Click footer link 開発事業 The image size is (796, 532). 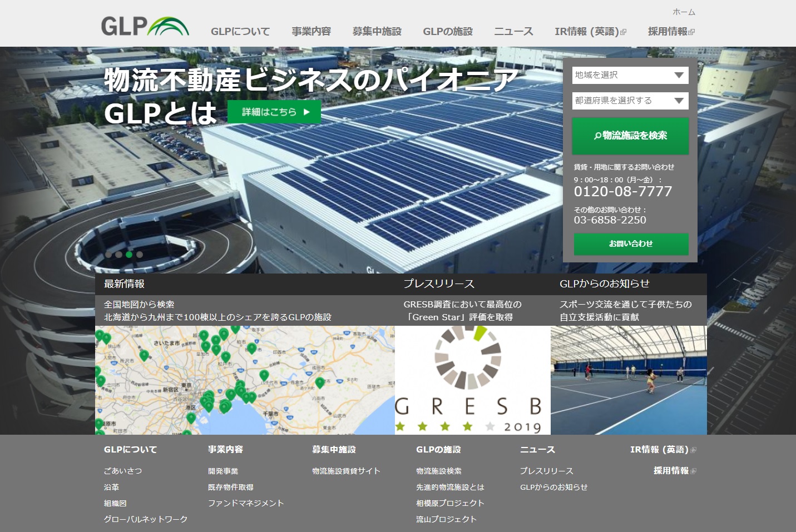tap(223, 471)
